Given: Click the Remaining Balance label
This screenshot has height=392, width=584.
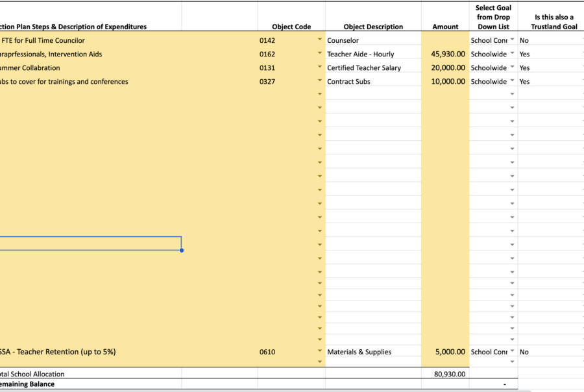Looking at the screenshot, I should pyautogui.click(x=27, y=384).
